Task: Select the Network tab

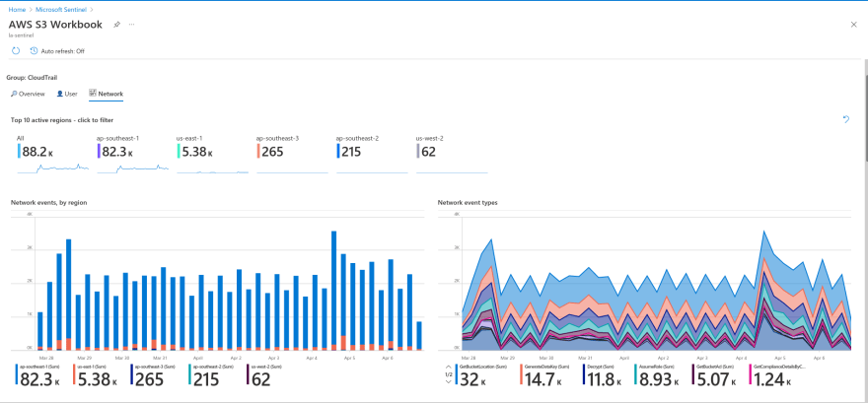Action: pyautogui.click(x=107, y=94)
